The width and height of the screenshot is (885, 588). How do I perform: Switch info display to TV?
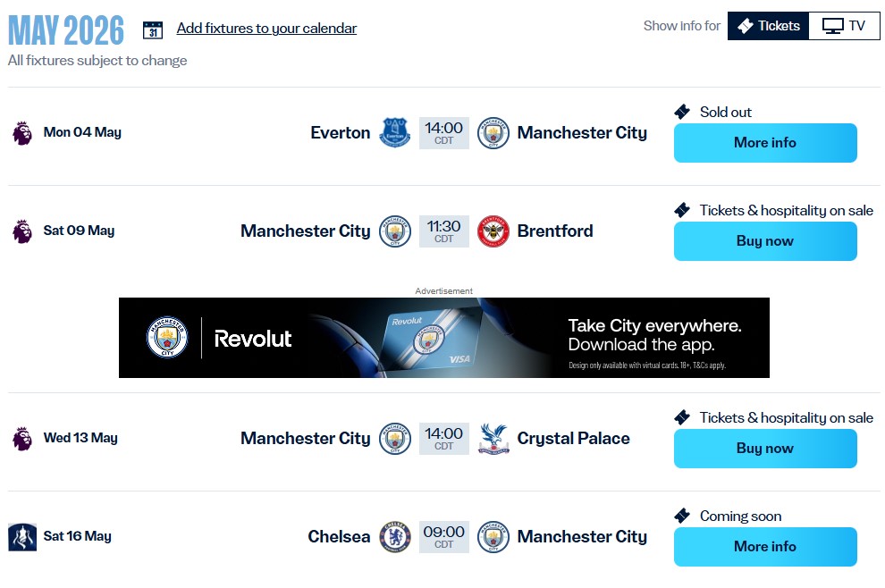pos(844,26)
